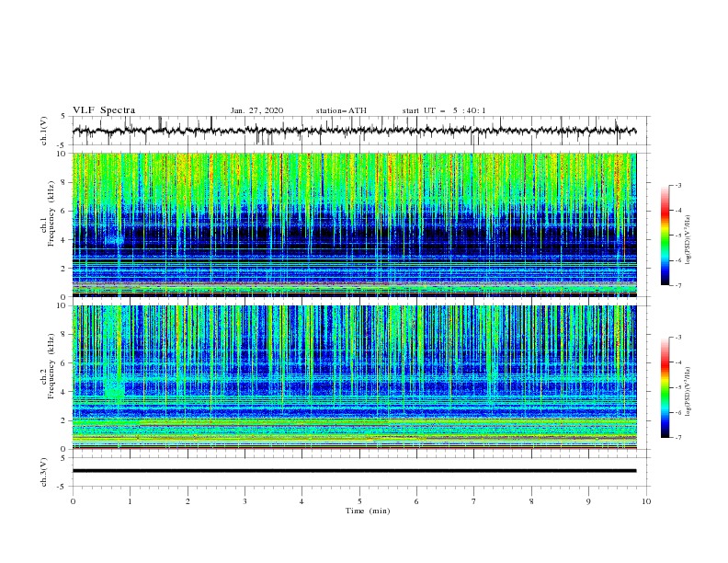Screen dimensions: 728x563
Task: Click time axis tick label "6"
Action: (x=416, y=501)
